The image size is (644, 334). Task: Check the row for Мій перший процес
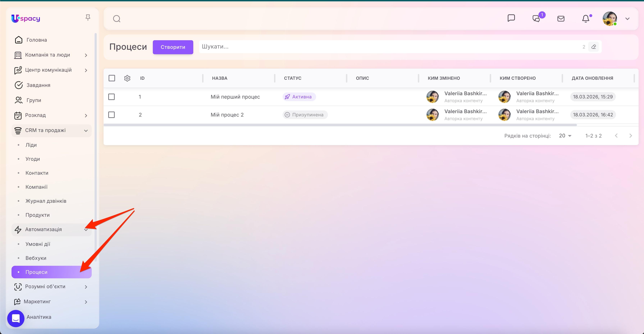click(111, 97)
